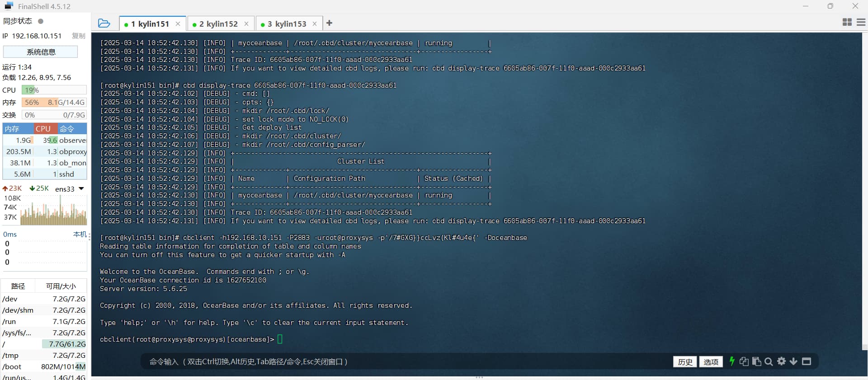Open the 选项 options button

pos(711,361)
